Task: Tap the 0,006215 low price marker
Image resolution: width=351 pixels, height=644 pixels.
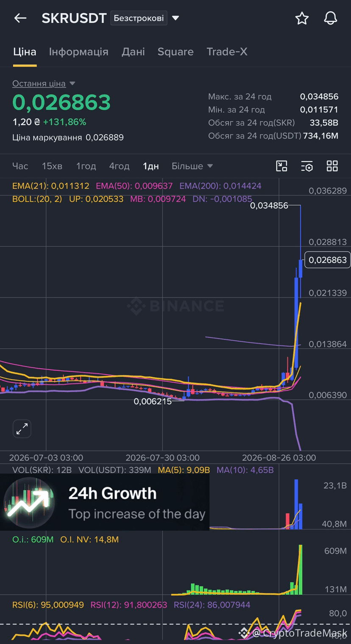Action: click(x=153, y=401)
